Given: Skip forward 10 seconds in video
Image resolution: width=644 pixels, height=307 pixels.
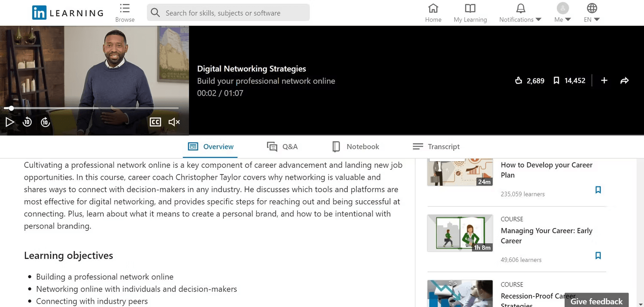Looking at the screenshot, I should pos(46,122).
